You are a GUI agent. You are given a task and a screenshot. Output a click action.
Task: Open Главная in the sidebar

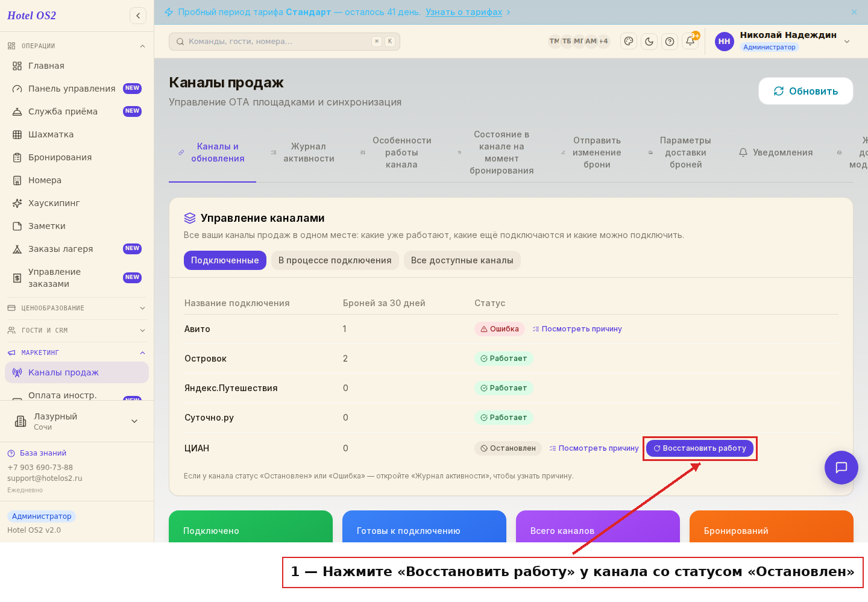tap(77, 66)
